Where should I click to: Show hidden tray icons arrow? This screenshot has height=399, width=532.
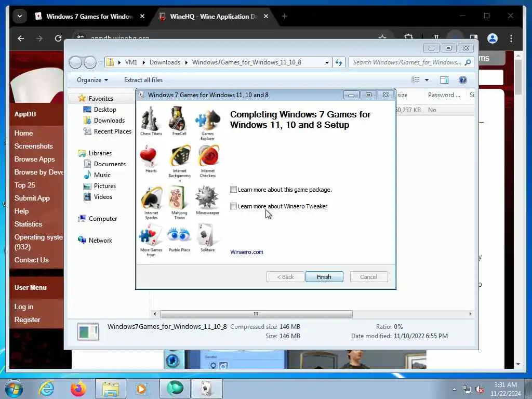pyautogui.click(x=454, y=390)
